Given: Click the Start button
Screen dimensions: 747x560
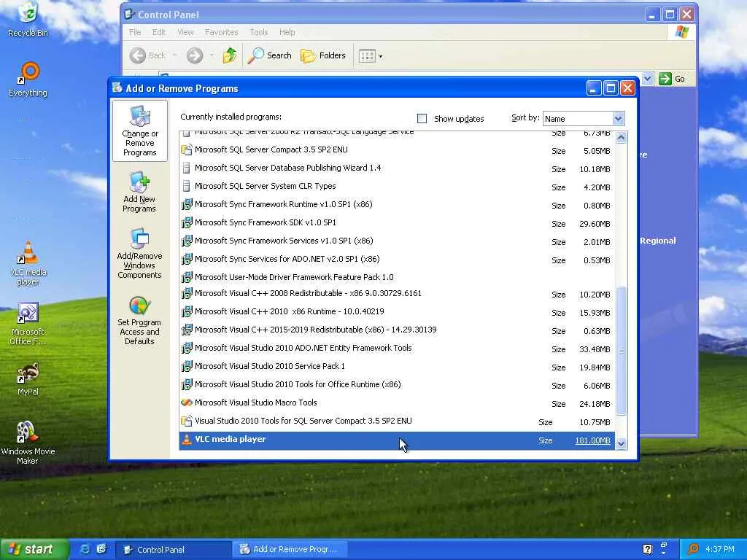Looking at the screenshot, I should tap(34, 549).
